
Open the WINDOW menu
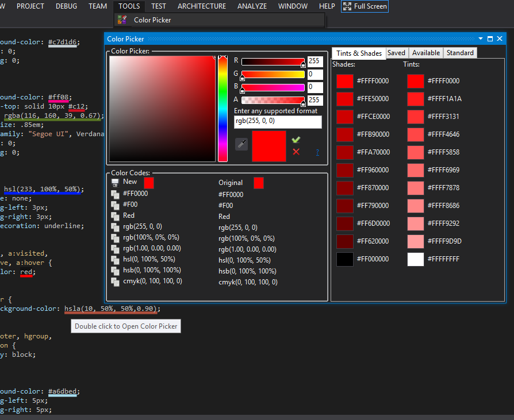(292, 6)
